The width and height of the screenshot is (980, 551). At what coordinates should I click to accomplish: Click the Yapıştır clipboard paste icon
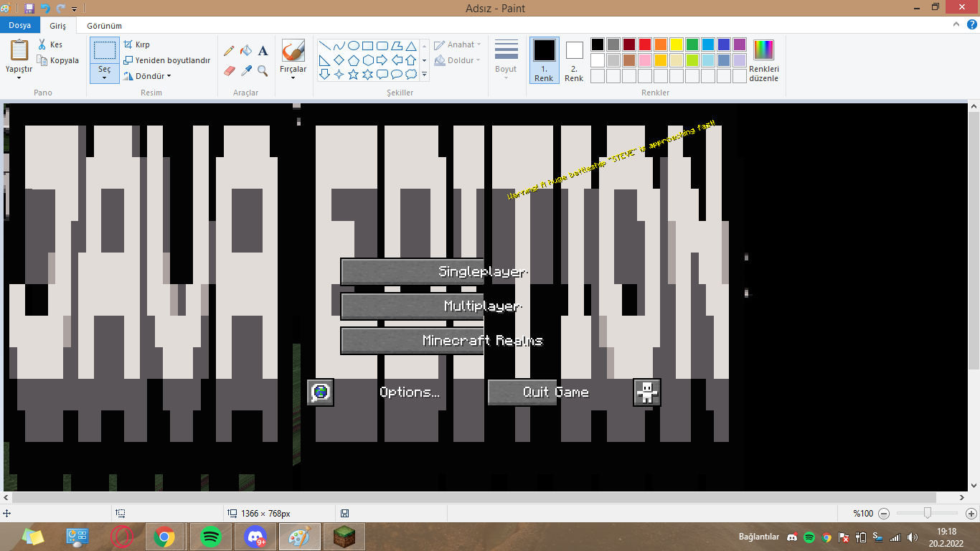pyautogui.click(x=19, y=50)
